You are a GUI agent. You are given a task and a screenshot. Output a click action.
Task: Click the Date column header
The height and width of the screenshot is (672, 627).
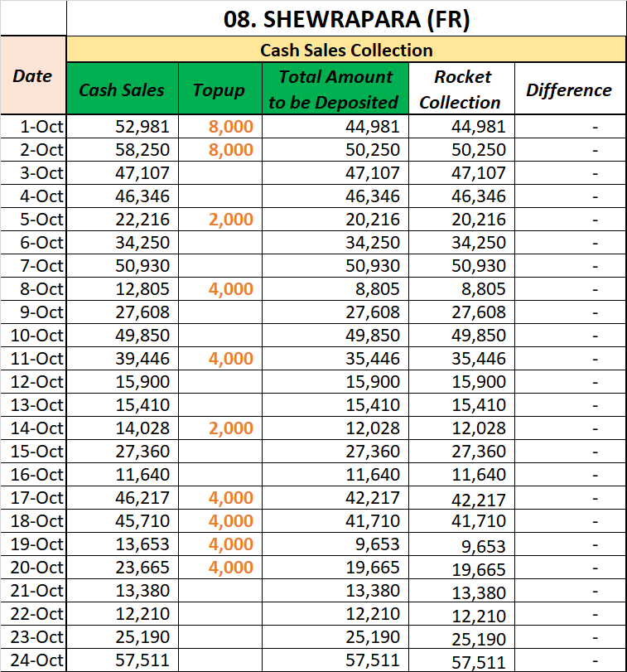coord(33,76)
